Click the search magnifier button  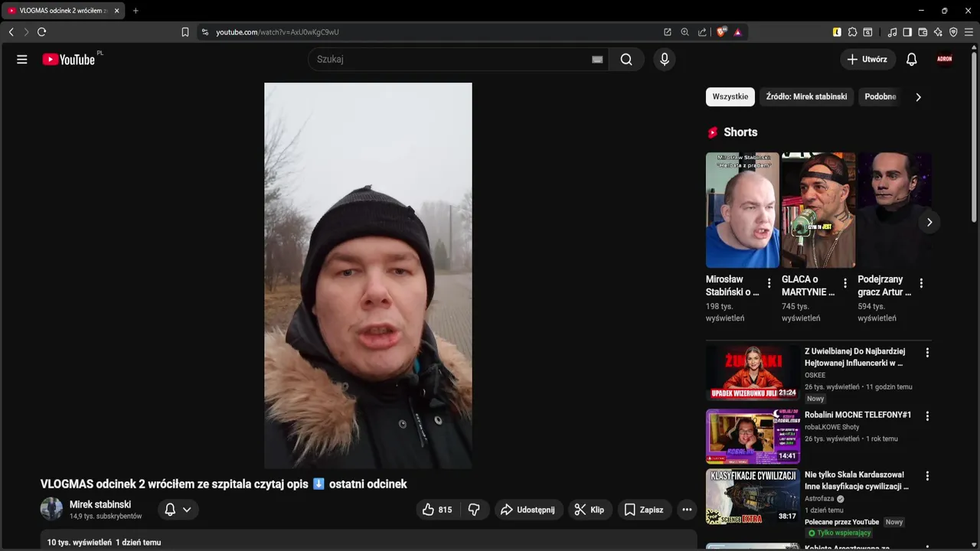(x=626, y=59)
